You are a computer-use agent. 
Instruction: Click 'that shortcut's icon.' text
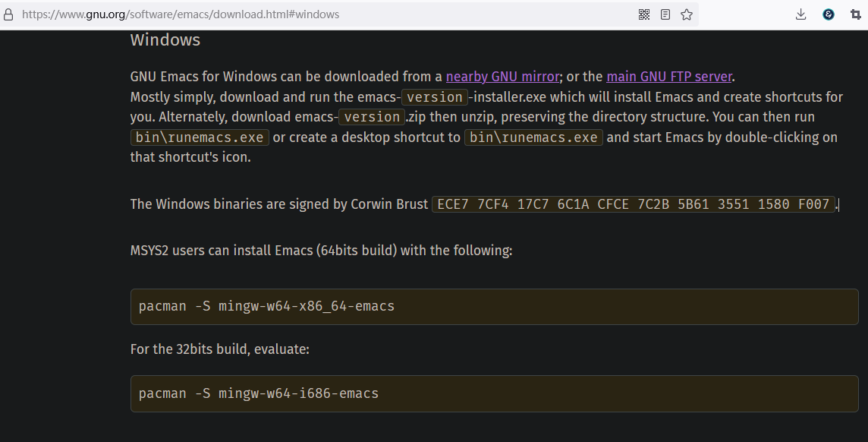tap(190, 157)
